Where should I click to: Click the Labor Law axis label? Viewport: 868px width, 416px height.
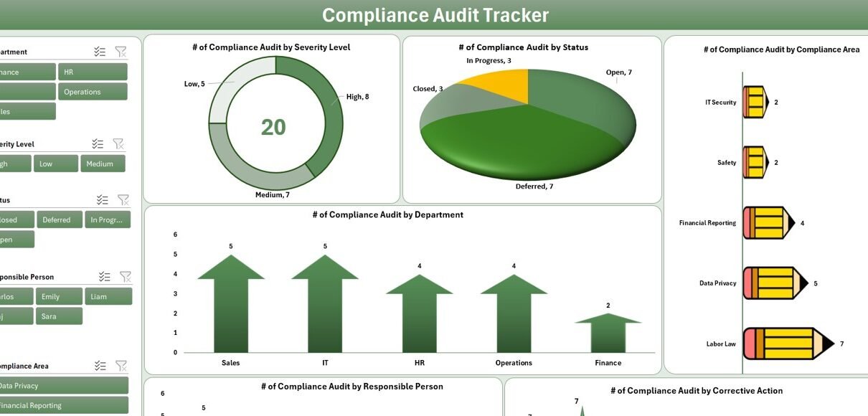click(x=721, y=344)
